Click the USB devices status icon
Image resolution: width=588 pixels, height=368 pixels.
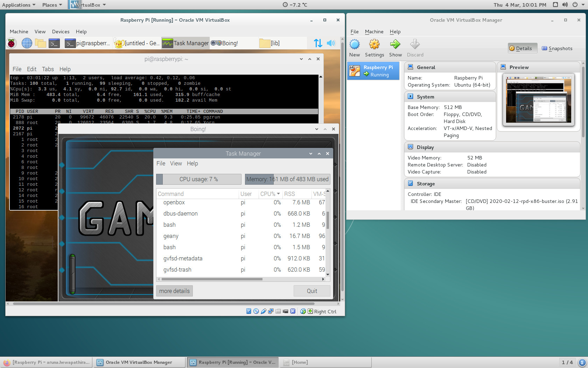[264, 311]
